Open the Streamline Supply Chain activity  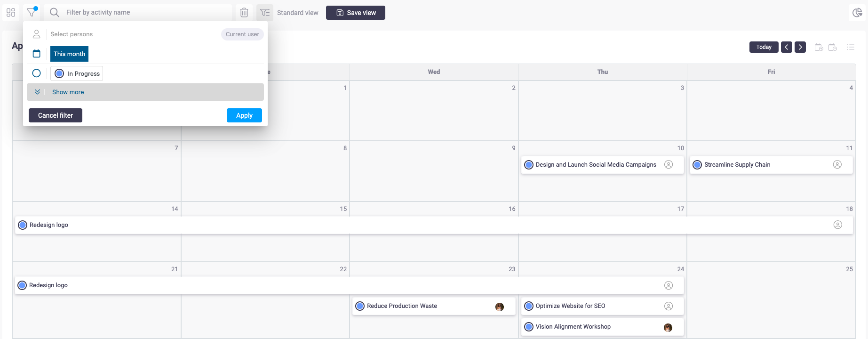coord(737,165)
